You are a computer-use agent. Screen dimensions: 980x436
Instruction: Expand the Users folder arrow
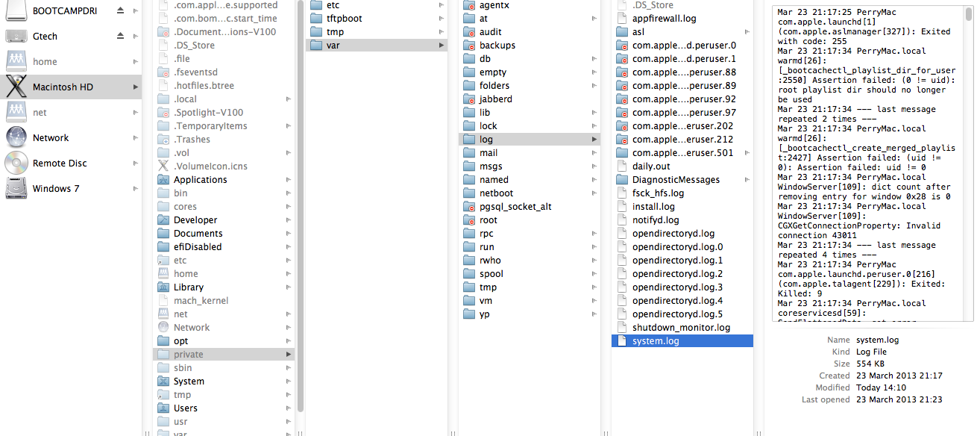coord(289,408)
